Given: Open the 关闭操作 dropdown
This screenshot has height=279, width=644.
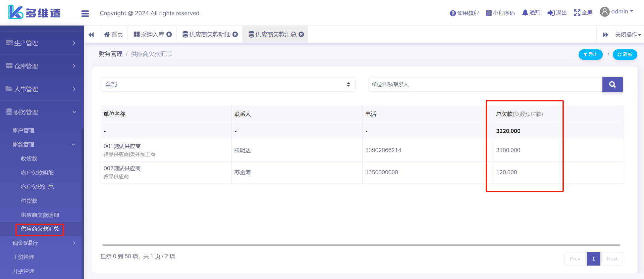Looking at the screenshot, I should tap(628, 35).
